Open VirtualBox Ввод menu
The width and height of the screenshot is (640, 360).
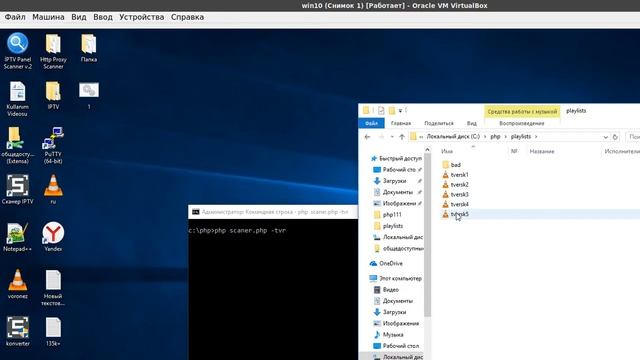(102, 17)
